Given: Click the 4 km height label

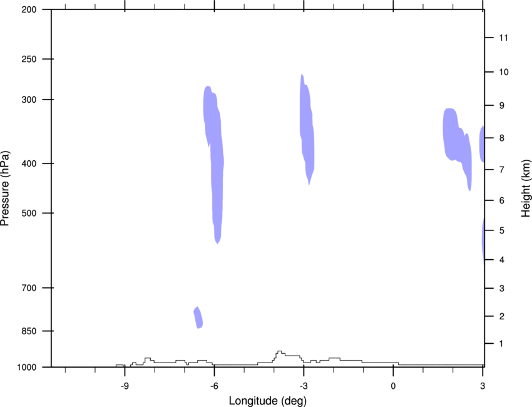Looking at the screenshot, I should (x=501, y=260).
